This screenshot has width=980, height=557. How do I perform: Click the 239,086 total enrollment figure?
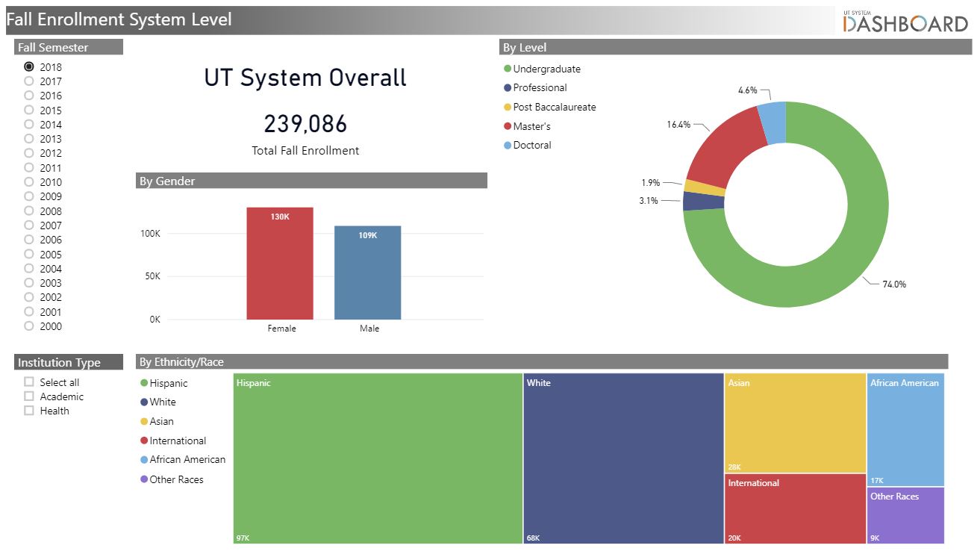305,124
